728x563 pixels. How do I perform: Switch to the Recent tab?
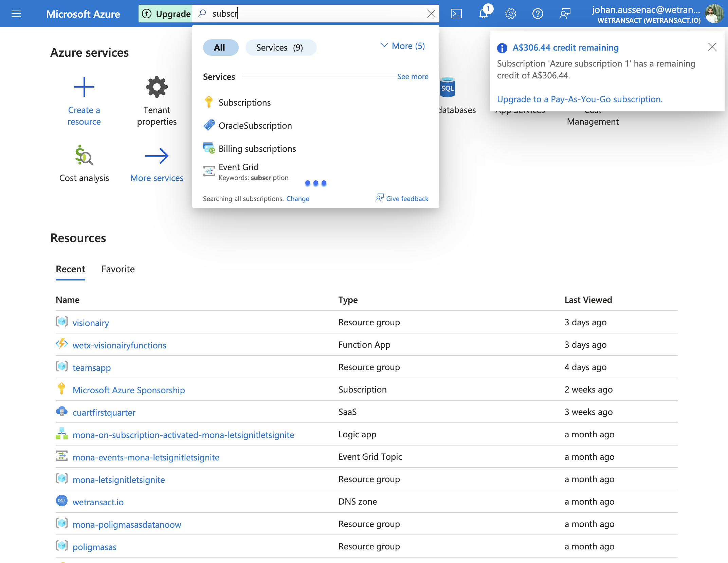(70, 269)
